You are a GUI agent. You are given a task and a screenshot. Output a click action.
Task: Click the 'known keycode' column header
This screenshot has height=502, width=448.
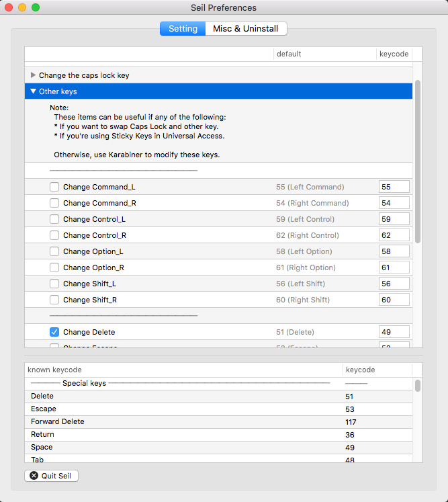[183, 370]
